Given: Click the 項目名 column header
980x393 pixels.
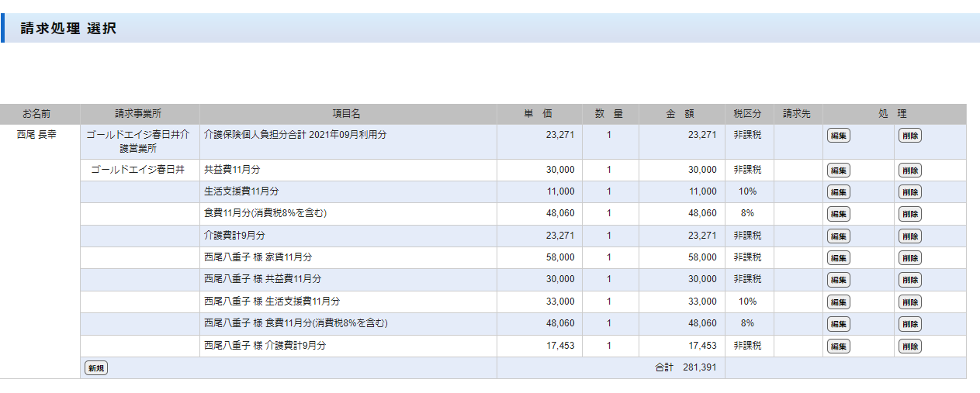Looking at the screenshot, I should pyautogui.click(x=348, y=114).
